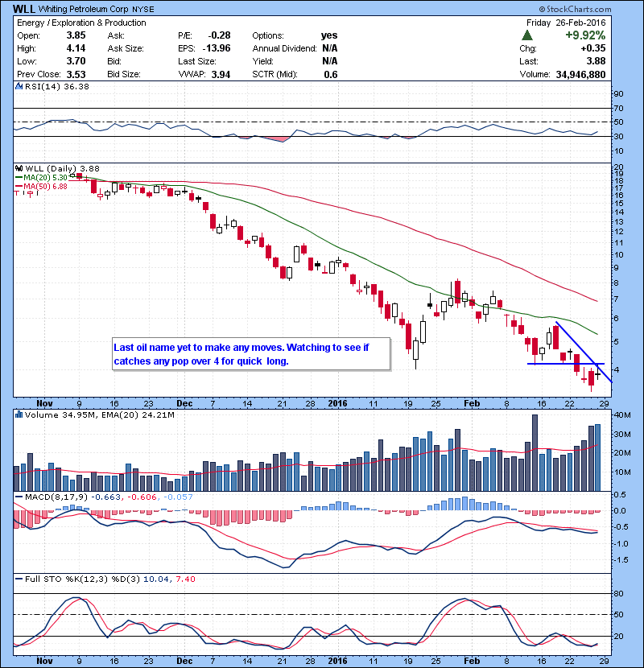Select the stochastic %K value 10.04
Image resolution: width=644 pixels, height=668 pixels.
[157, 579]
